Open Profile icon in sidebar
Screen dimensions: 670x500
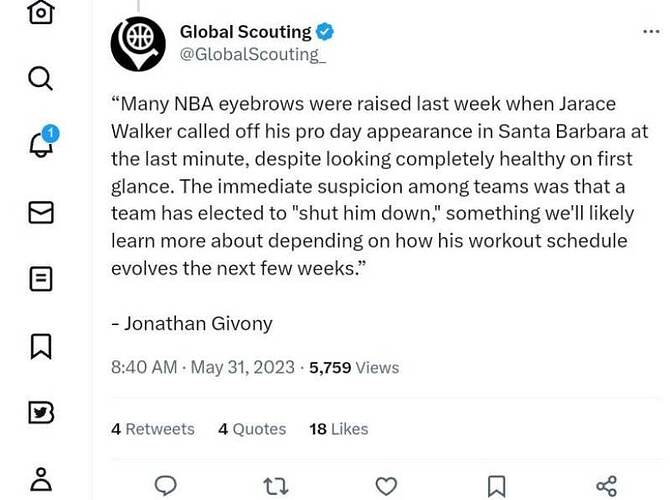point(41,479)
